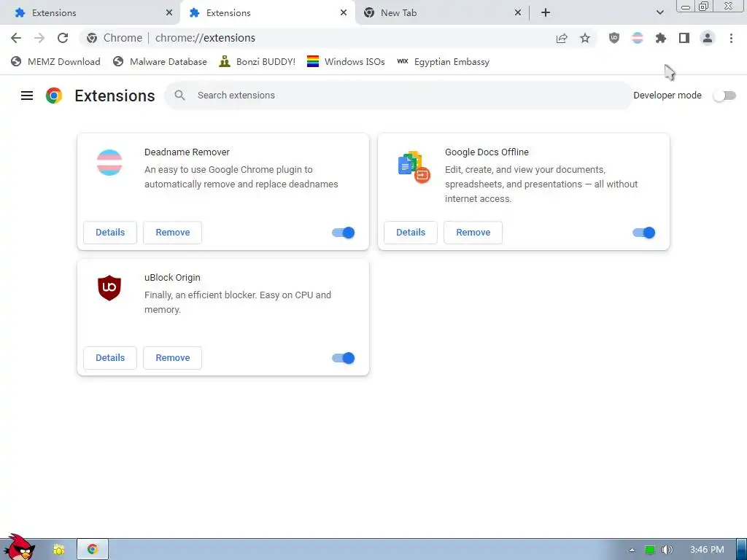Click the Chrome taskbar button

(93, 550)
